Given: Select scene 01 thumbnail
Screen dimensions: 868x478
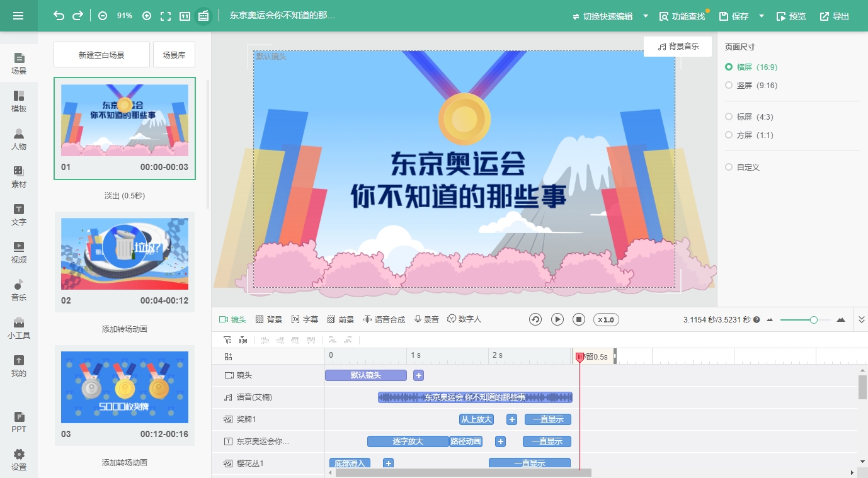Looking at the screenshot, I should coord(125,120).
